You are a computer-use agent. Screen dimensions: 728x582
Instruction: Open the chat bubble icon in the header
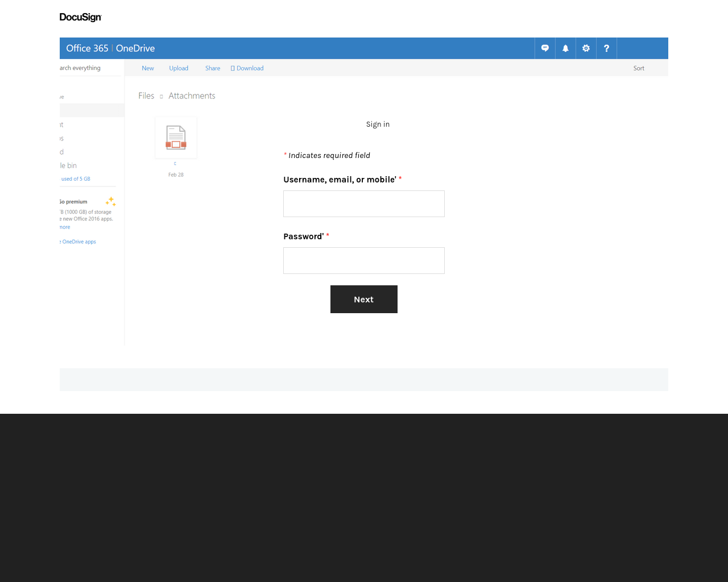coord(545,48)
